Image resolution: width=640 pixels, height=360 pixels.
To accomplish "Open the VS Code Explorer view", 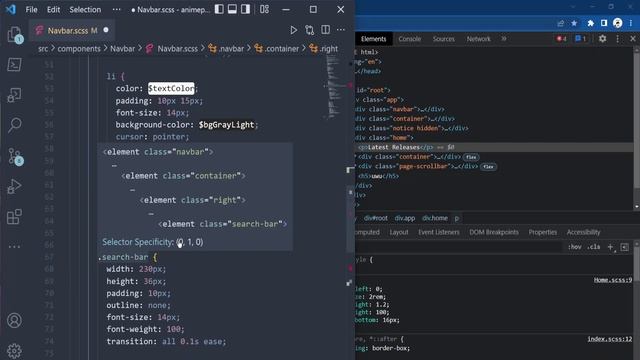I will pos(14,34).
